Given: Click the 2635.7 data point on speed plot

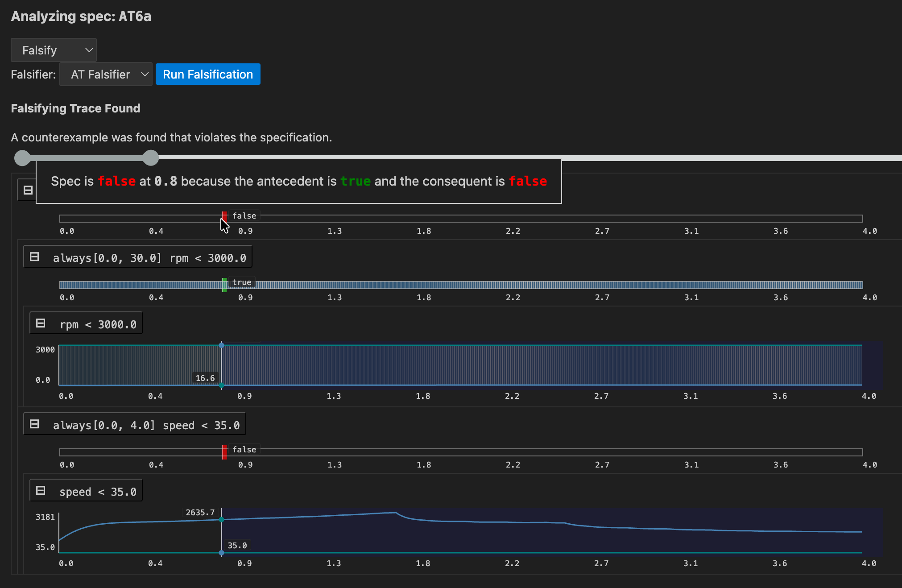Looking at the screenshot, I should (x=221, y=519).
